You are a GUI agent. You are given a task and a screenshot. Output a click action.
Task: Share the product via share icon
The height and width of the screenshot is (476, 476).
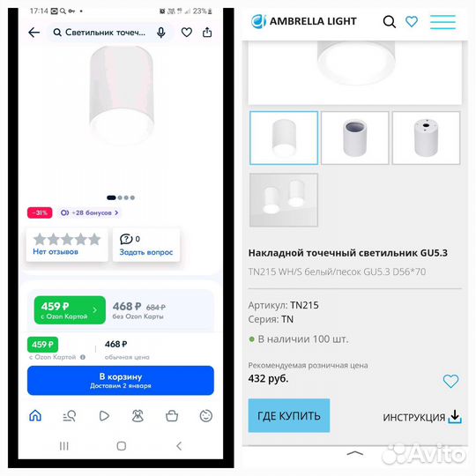click(x=207, y=32)
